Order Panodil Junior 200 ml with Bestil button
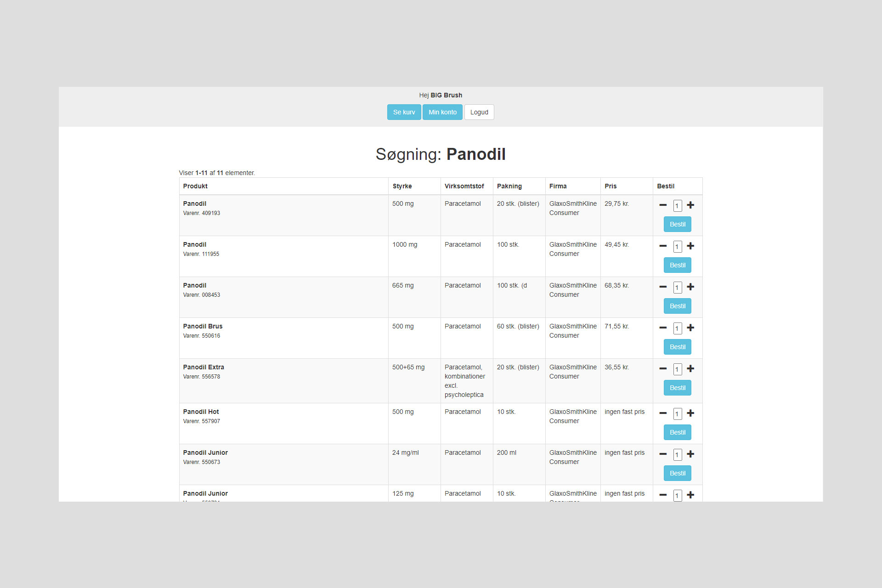 click(677, 473)
